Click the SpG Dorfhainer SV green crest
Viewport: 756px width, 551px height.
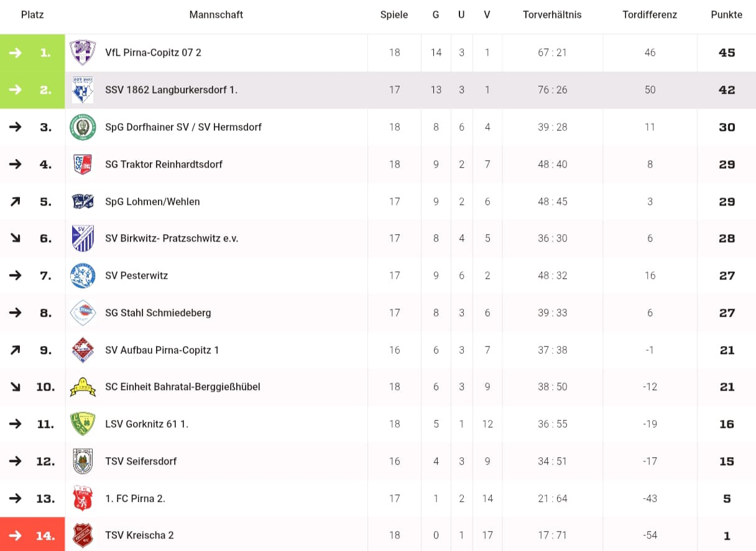point(82,127)
